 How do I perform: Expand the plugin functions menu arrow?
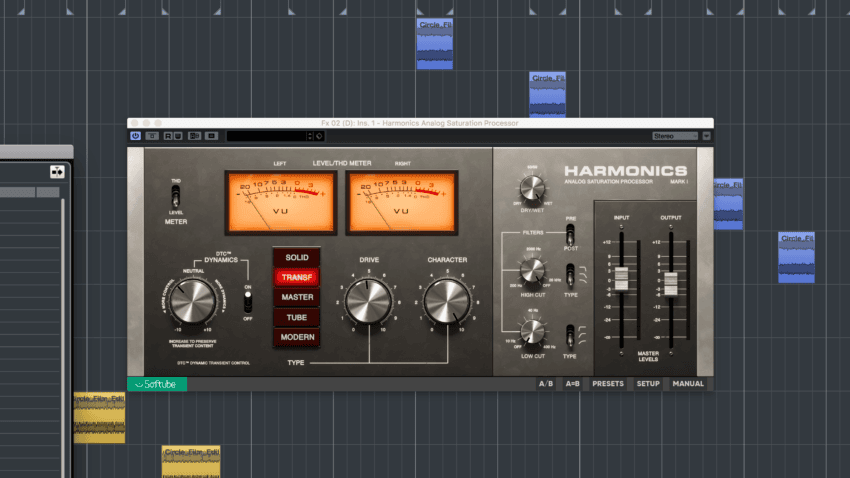click(x=706, y=136)
